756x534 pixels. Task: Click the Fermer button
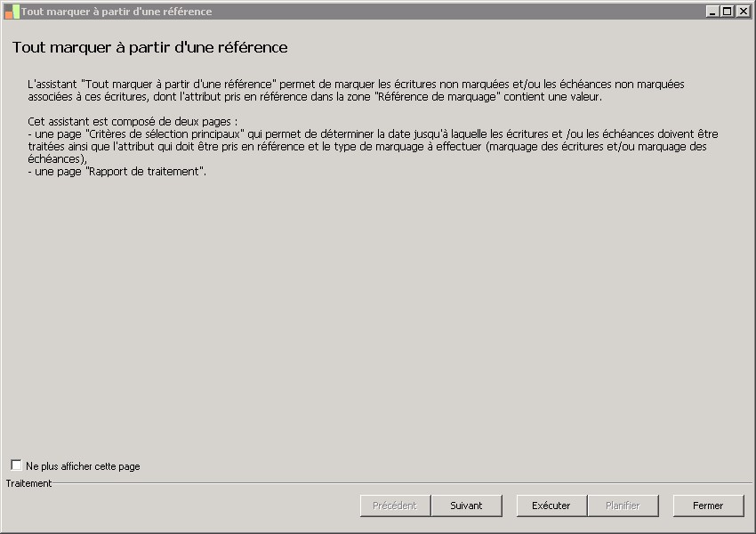(x=708, y=506)
